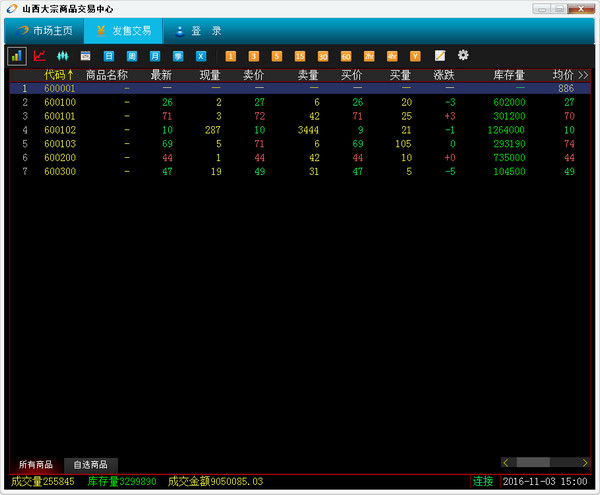Screen dimensions: 600x495
Task: Click the bar chart quote list icon
Action: coord(17,56)
